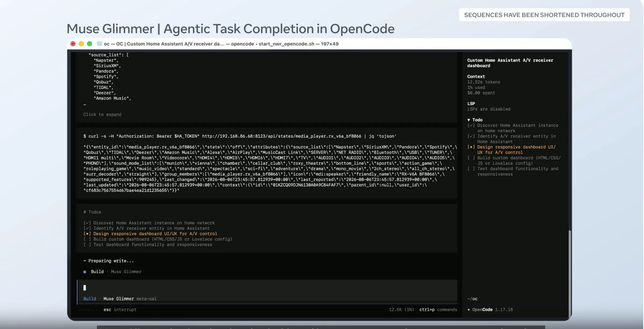The width and height of the screenshot is (644, 329).
Task: Click the blue 'Build' mode label under the prompt
Action: tap(89, 299)
